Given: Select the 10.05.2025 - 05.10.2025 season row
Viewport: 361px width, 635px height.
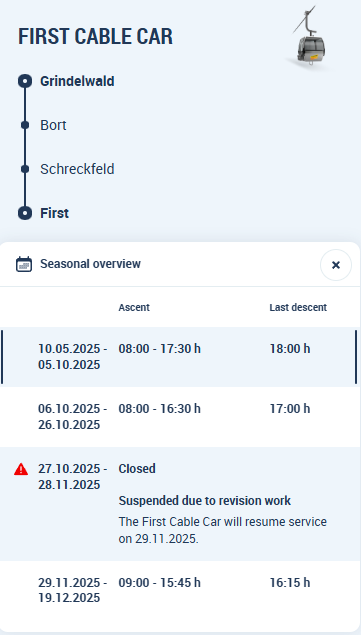Looking at the screenshot, I should [180, 357].
